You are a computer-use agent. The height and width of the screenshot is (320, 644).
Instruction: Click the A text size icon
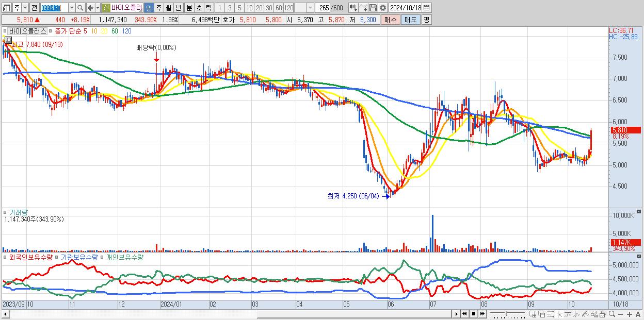coord(638,314)
